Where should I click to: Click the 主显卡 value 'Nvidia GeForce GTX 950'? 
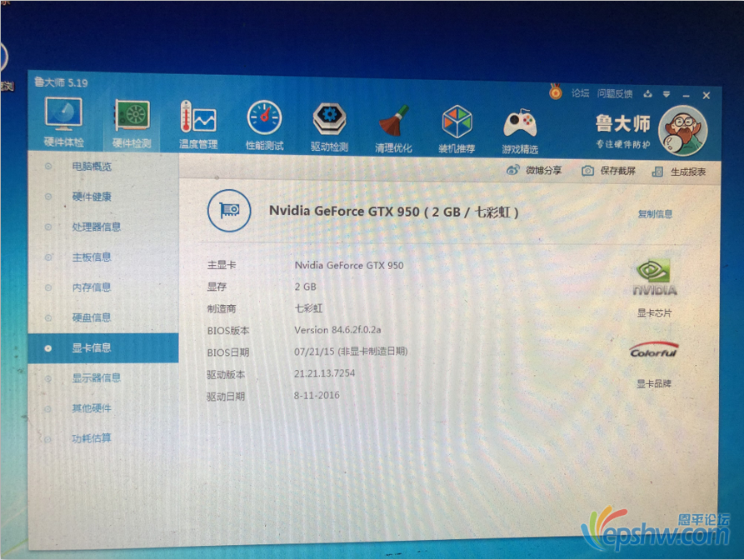349,265
